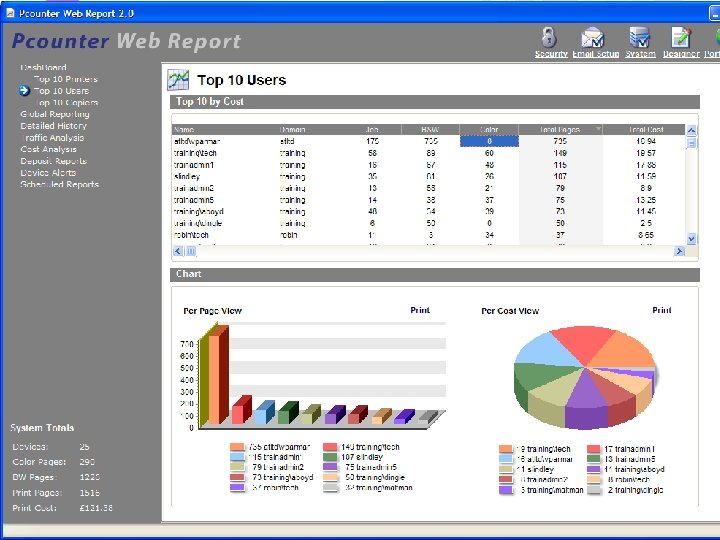Sort by the Color column header

click(x=489, y=129)
